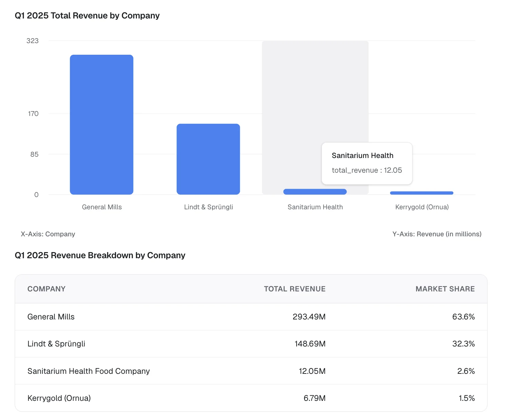This screenshot has width=505, height=420.
Task: Sort by TOTAL REVENUE column header
Action: (295, 289)
